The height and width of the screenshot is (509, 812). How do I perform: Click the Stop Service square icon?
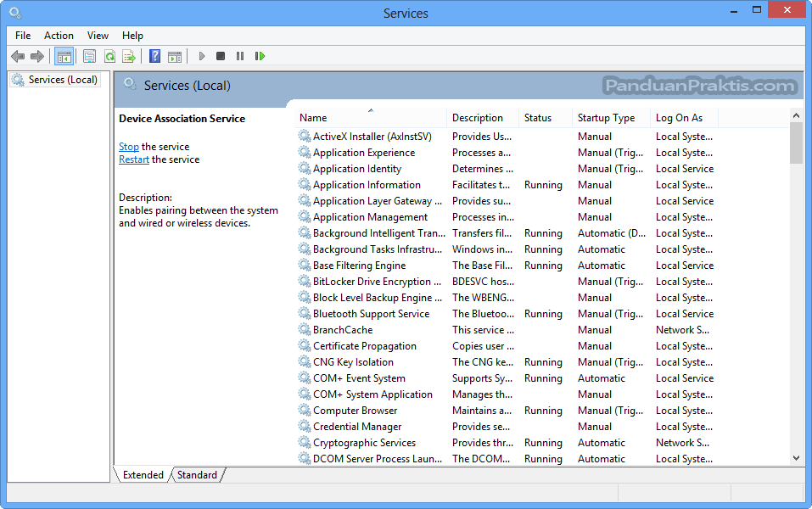[x=221, y=56]
